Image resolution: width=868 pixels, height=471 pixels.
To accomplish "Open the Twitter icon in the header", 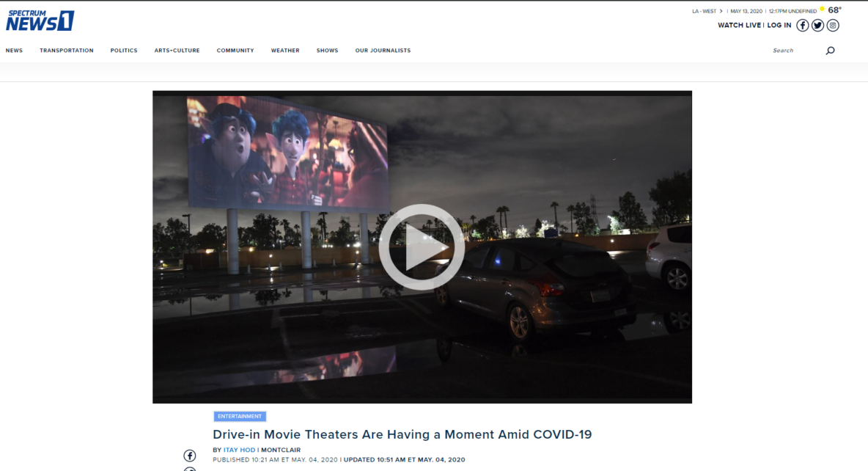I will coord(817,26).
